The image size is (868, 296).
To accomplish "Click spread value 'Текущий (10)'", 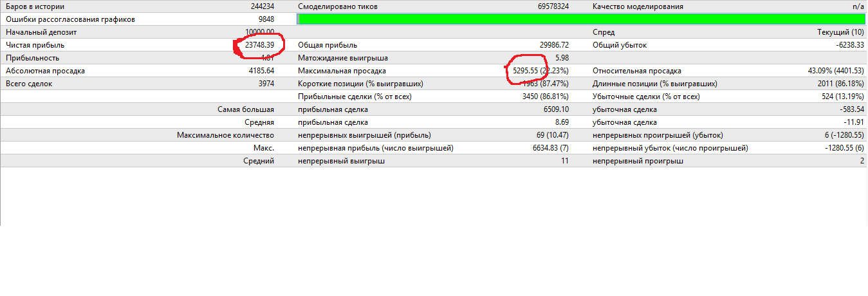I will (x=840, y=32).
